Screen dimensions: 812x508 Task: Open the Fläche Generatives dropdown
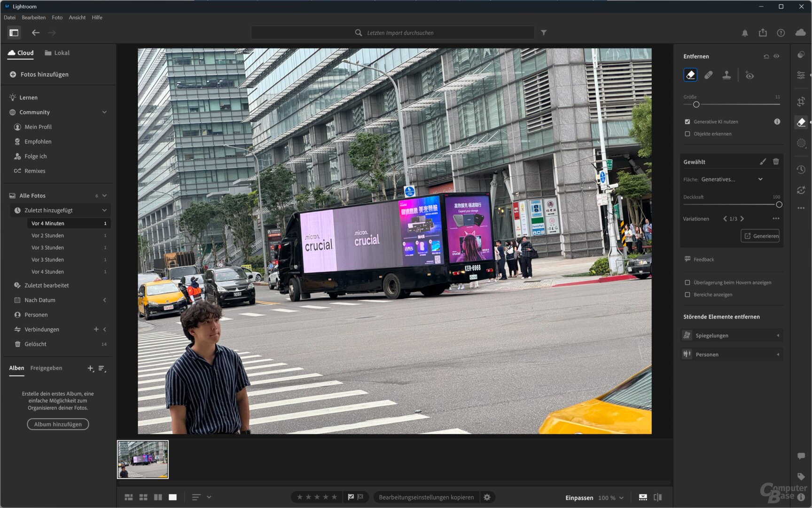point(732,179)
